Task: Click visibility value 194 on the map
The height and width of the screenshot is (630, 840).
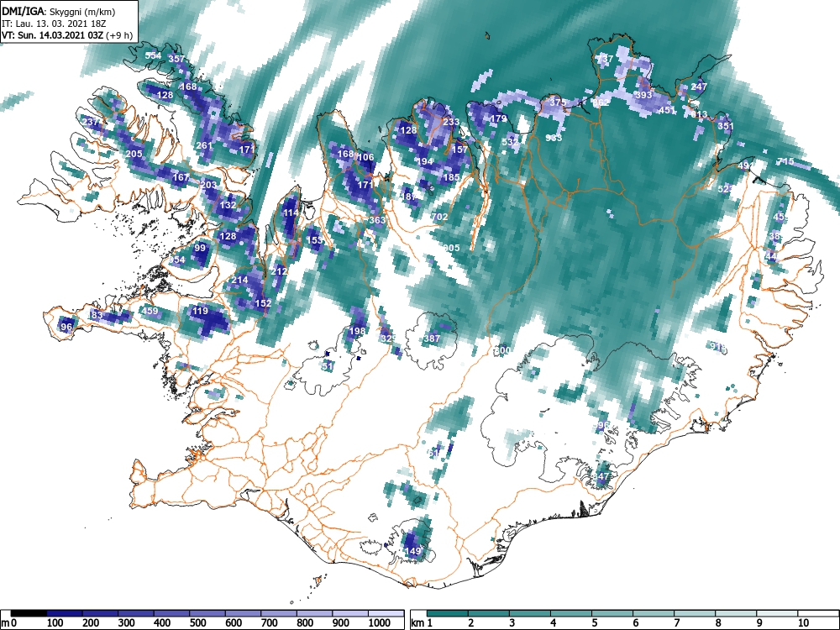Action: coord(424,161)
